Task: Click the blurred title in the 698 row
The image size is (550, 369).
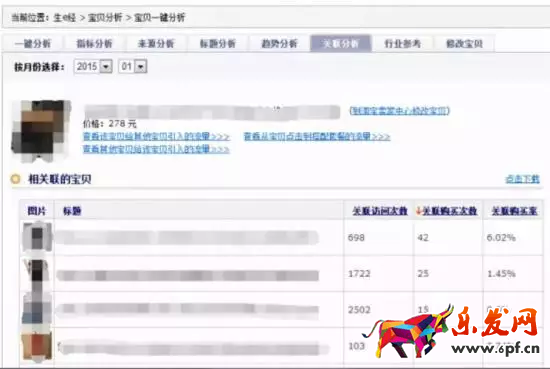Action: point(187,237)
